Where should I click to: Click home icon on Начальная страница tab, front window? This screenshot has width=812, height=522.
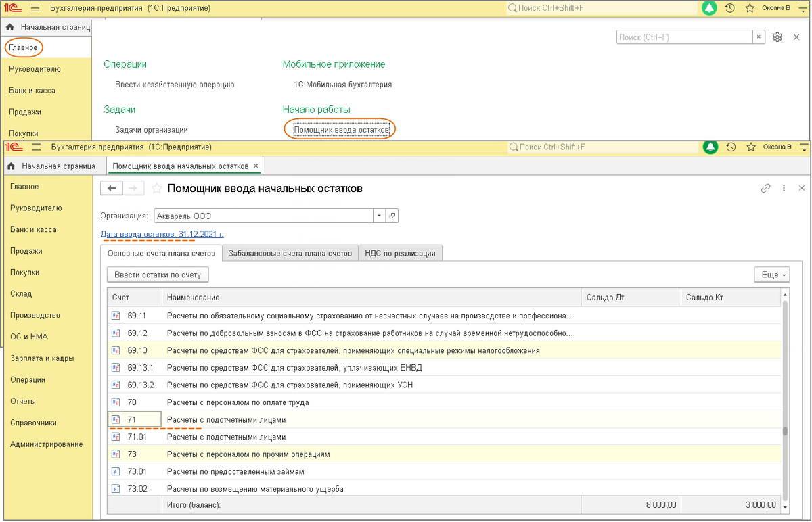click(11, 166)
